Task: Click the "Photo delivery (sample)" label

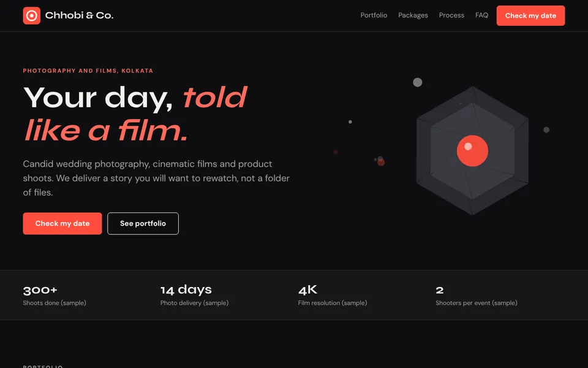Action: 194,303
